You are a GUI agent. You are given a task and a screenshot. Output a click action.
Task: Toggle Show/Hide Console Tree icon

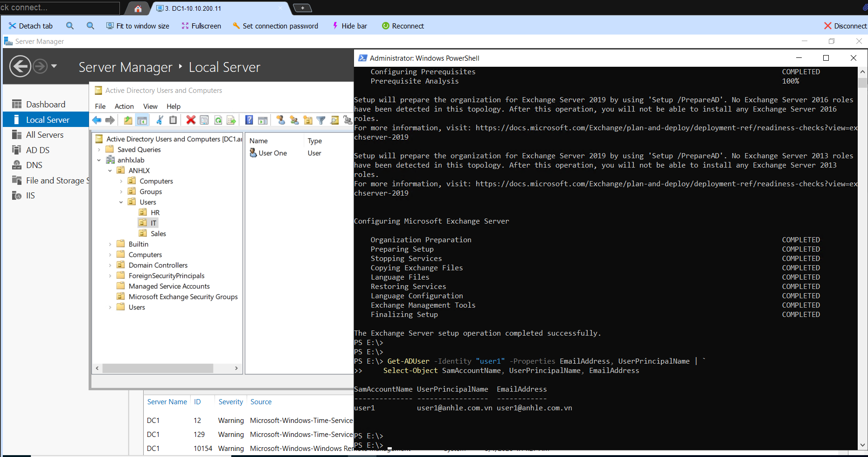click(142, 120)
